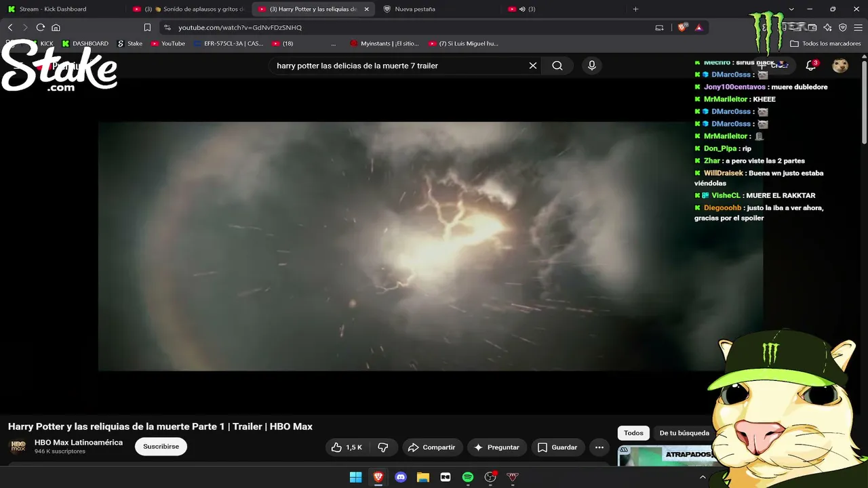The width and height of the screenshot is (868, 488).
Task: Open Brave VPN shield icon
Action: click(x=843, y=27)
